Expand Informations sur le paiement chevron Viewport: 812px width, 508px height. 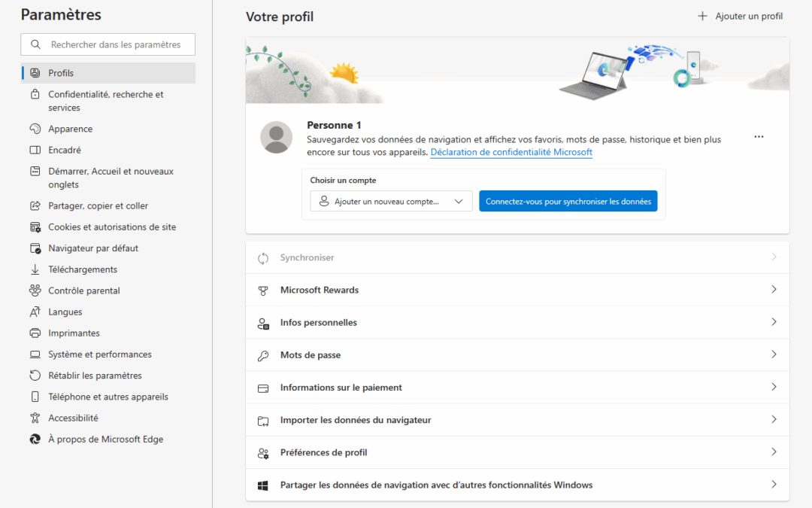pos(774,387)
